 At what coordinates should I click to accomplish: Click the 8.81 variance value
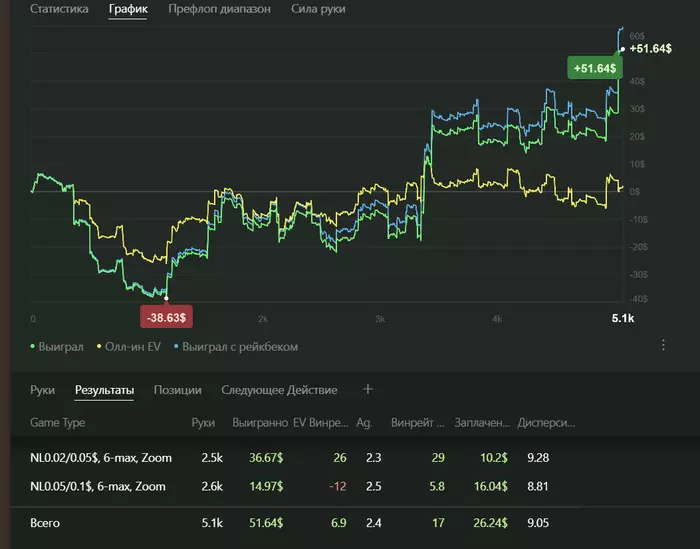pos(538,487)
